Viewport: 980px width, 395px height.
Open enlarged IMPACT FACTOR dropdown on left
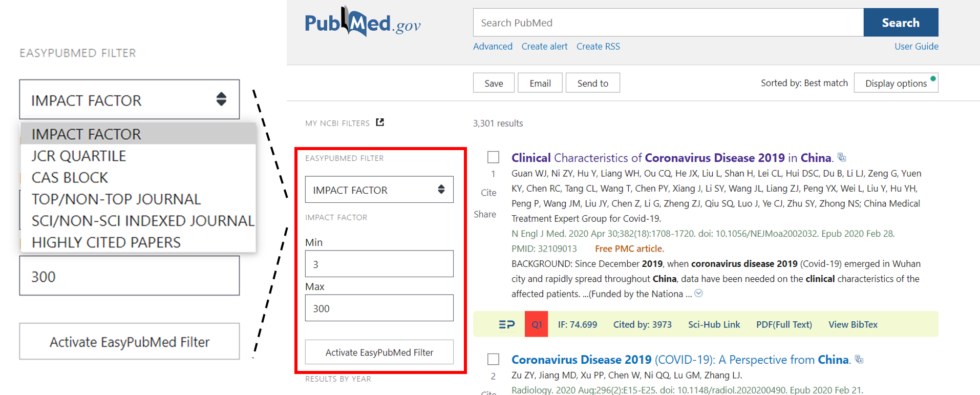click(x=129, y=99)
